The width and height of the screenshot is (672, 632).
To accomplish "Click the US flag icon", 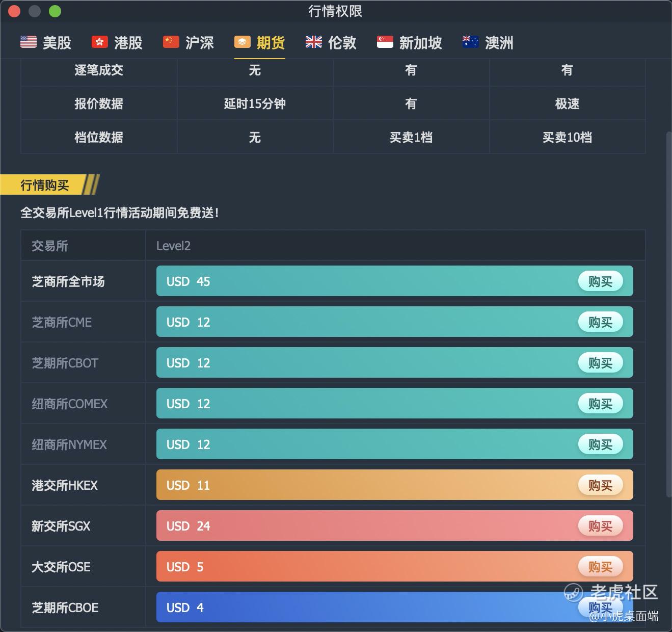I will point(29,42).
